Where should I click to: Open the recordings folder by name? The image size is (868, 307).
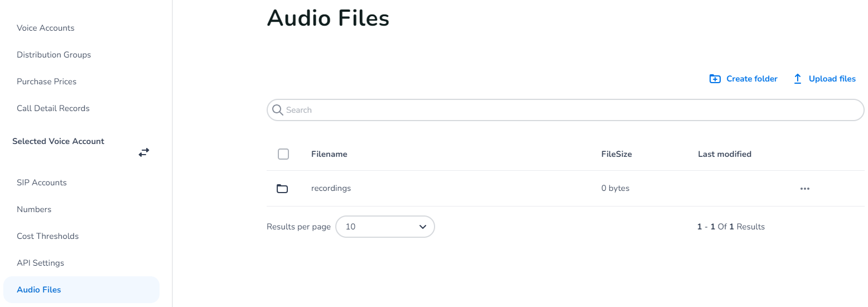point(331,188)
